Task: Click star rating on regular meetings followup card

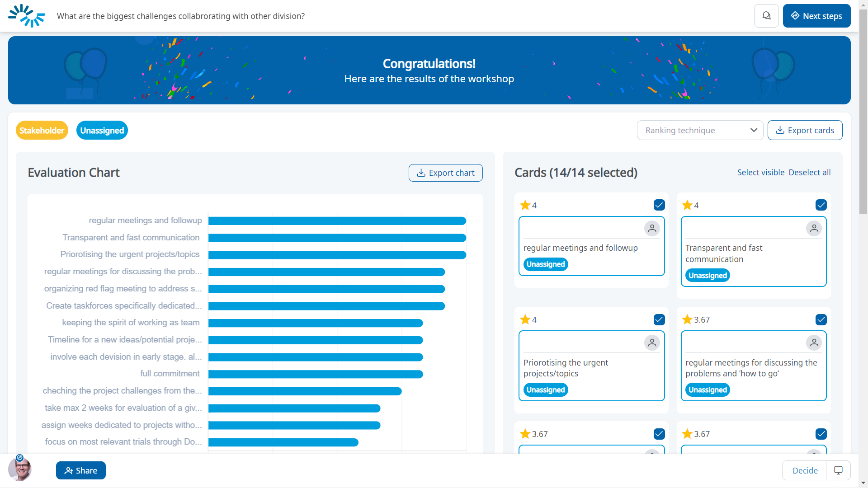Action: tap(525, 206)
